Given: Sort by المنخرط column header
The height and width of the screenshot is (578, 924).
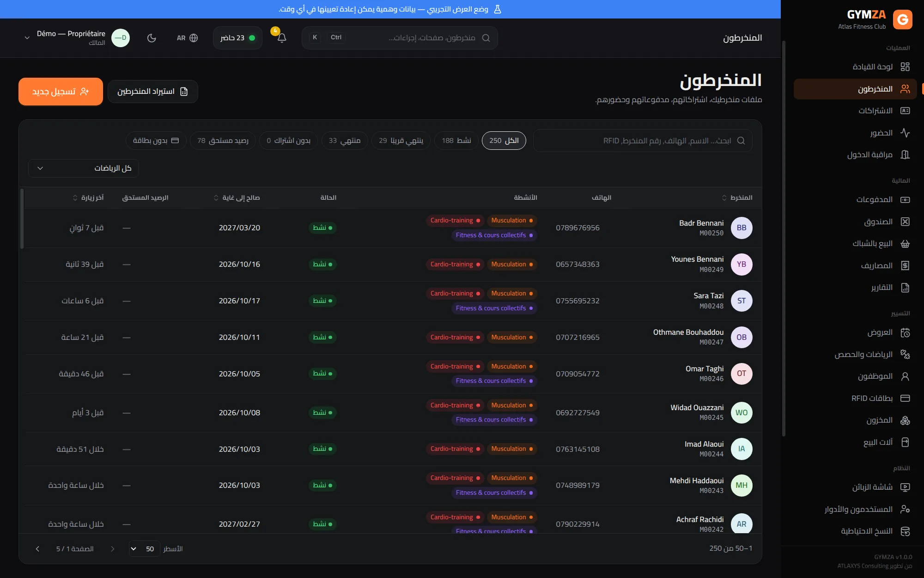Looking at the screenshot, I should (x=737, y=198).
